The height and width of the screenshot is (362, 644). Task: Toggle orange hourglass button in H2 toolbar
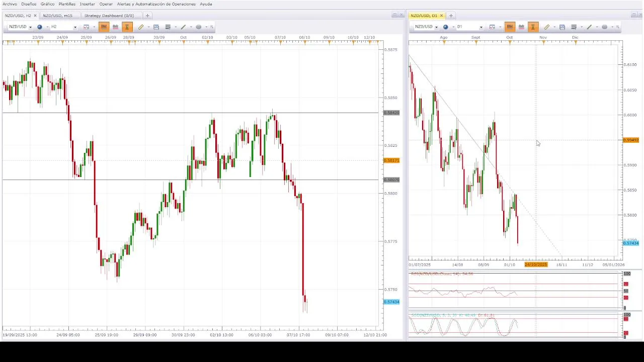click(127, 27)
